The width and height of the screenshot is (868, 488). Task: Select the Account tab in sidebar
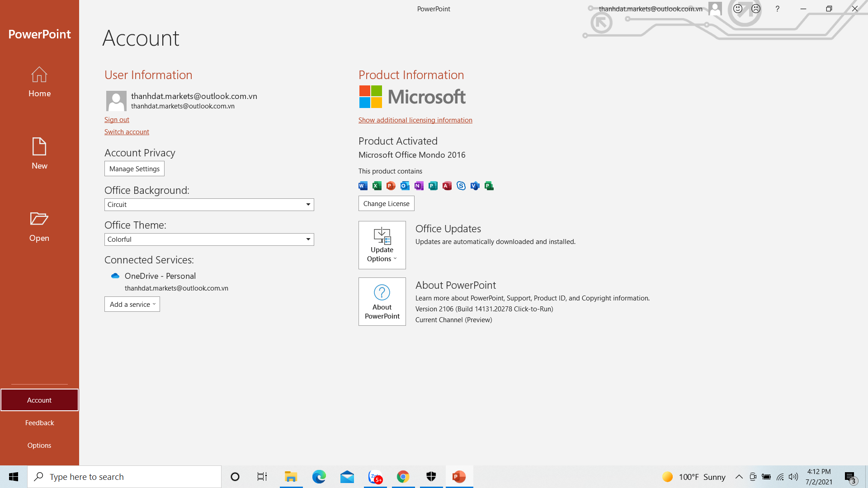click(39, 400)
